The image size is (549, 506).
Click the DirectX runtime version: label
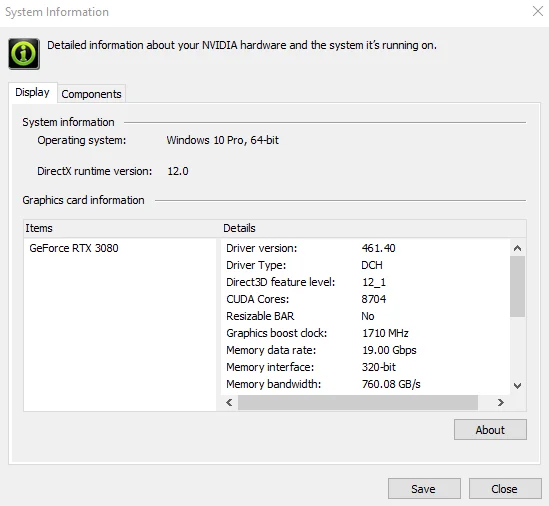pyautogui.click(x=95, y=171)
